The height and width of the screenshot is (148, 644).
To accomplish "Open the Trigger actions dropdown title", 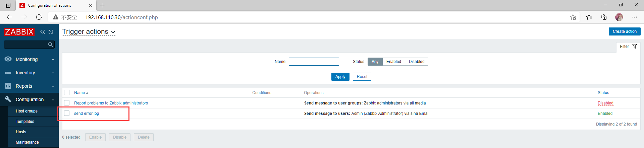I will (x=89, y=31).
